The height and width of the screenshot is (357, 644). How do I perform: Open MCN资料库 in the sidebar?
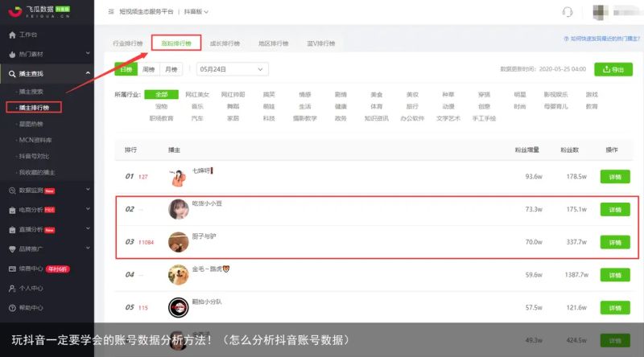click(x=35, y=140)
